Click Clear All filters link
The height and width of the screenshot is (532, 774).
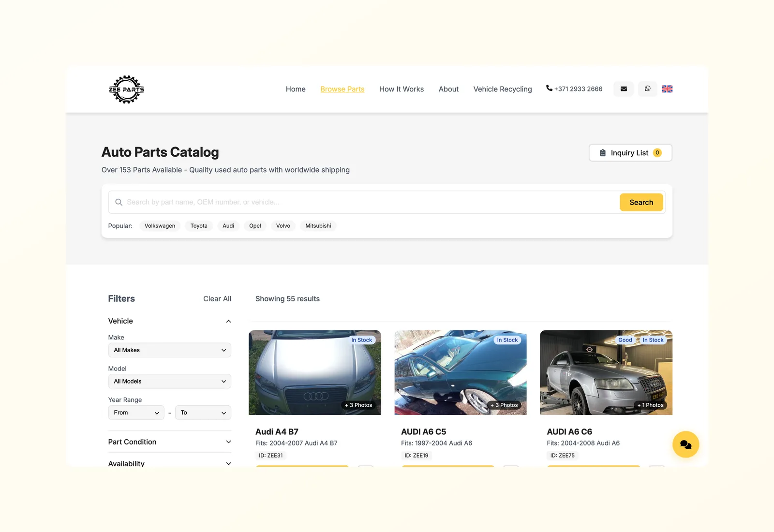(x=217, y=299)
